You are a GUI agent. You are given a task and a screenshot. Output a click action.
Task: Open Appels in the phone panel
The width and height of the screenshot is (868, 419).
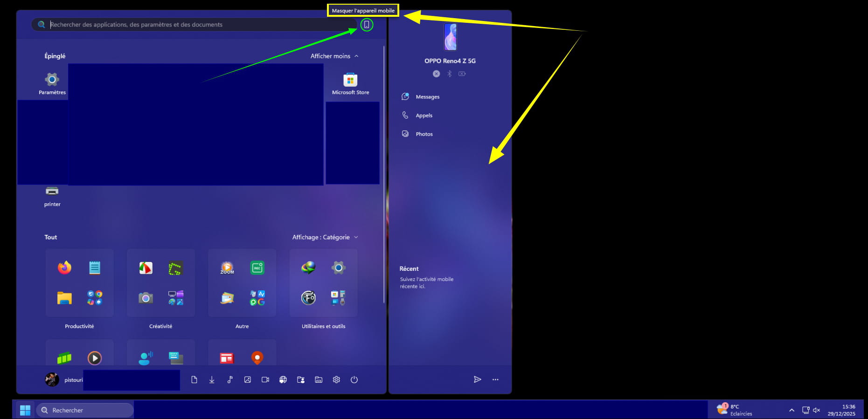point(417,116)
